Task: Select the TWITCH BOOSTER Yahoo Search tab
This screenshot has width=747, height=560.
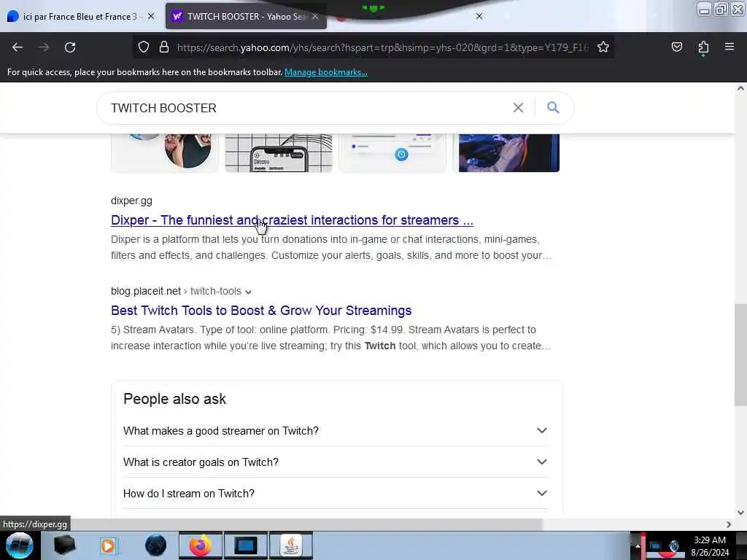Action: [x=246, y=16]
